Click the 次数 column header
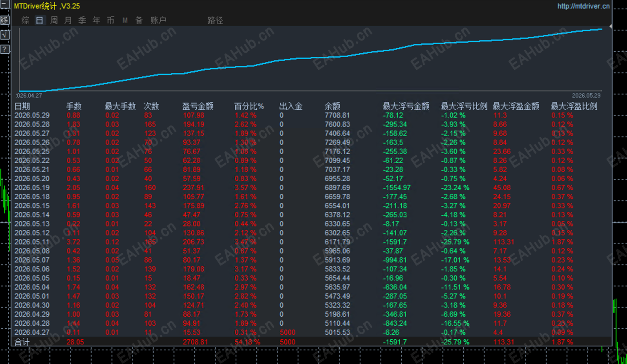This screenshot has height=364, width=627. pyautogui.click(x=151, y=106)
